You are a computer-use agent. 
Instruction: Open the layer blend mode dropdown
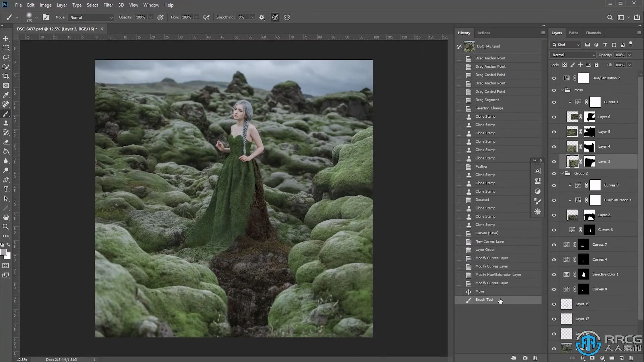[x=573, y=55]
